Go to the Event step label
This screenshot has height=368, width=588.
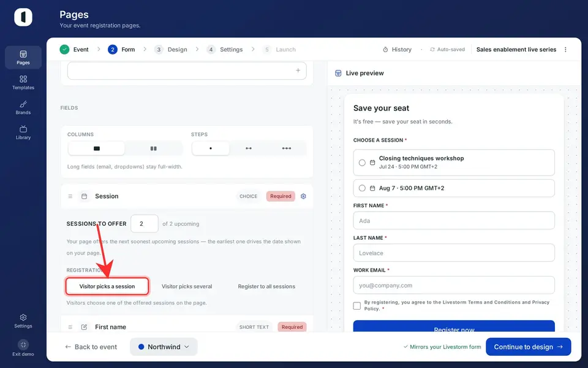coord(81,50)
